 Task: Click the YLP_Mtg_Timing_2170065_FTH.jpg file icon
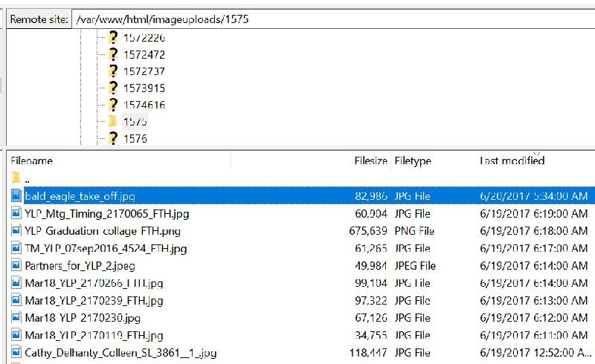pos(16,214)
